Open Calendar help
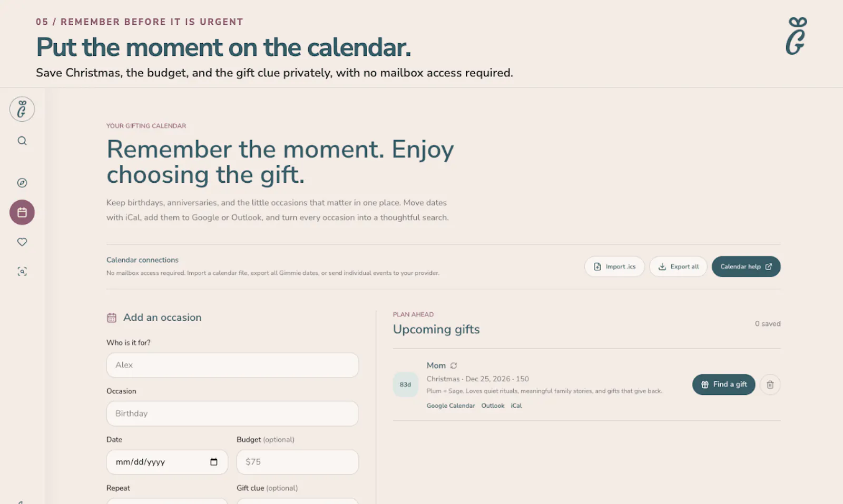Screen dimensions: 843x504 (x=746, y=266)
